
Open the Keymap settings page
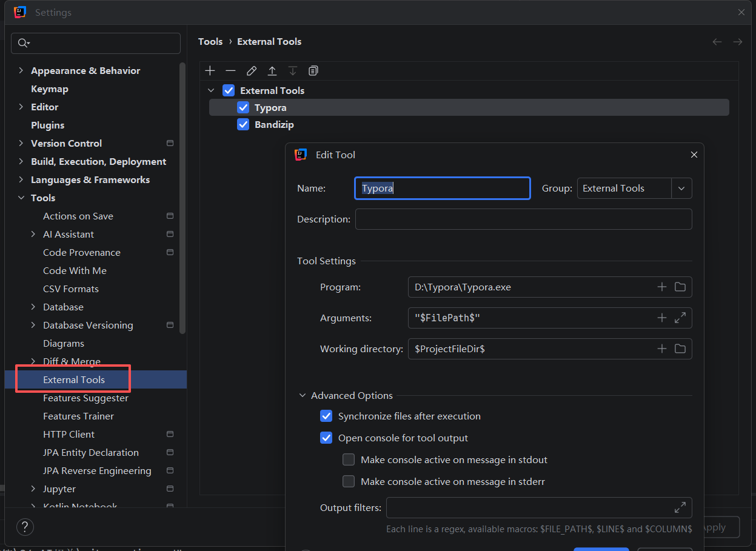point(50,89)
